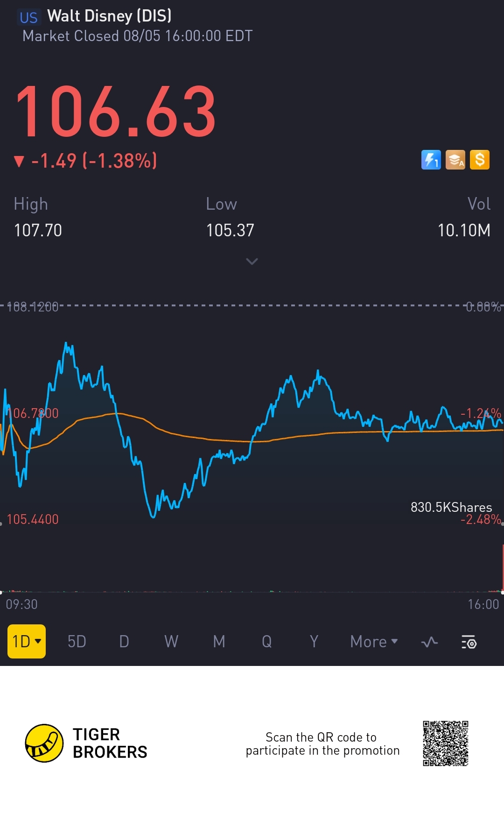Expand quote details with the chevron

[252, 262]
